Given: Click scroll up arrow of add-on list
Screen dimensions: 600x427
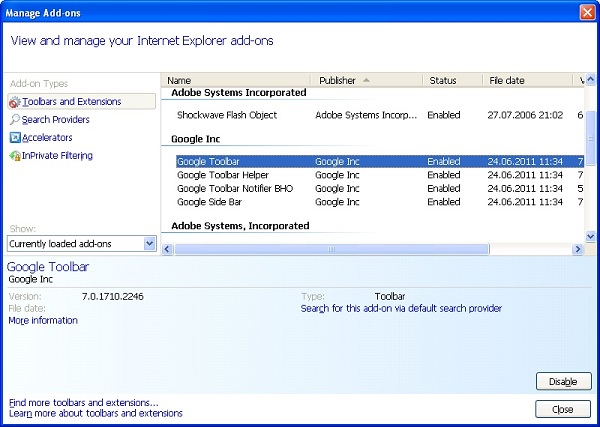Looking at the screenshot, I should click(590, 80).
